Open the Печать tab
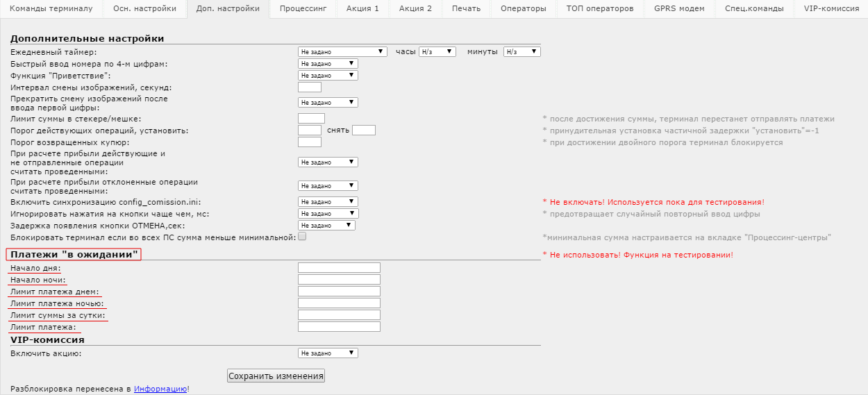Screen dimensions: 868x395 tap(465, 9)
